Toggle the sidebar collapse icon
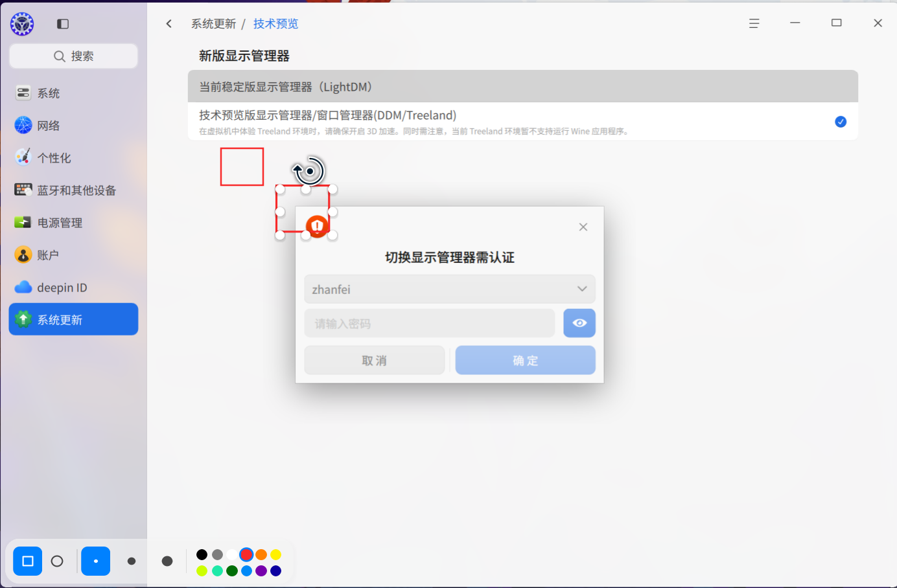 click(x=63, y=24)
